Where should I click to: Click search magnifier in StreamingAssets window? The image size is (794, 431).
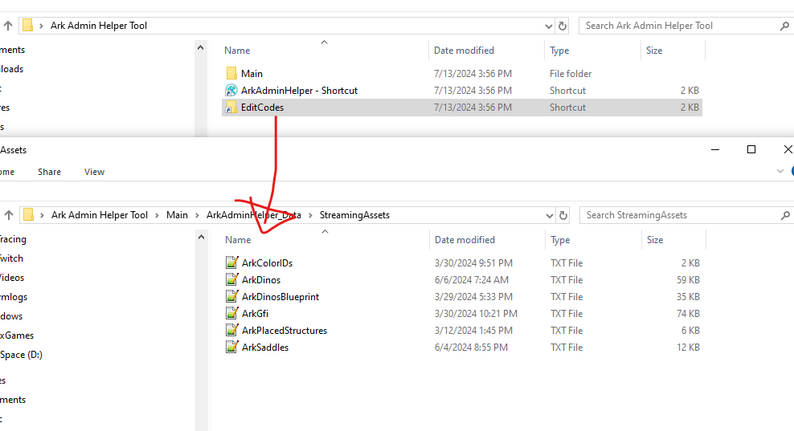785,215
